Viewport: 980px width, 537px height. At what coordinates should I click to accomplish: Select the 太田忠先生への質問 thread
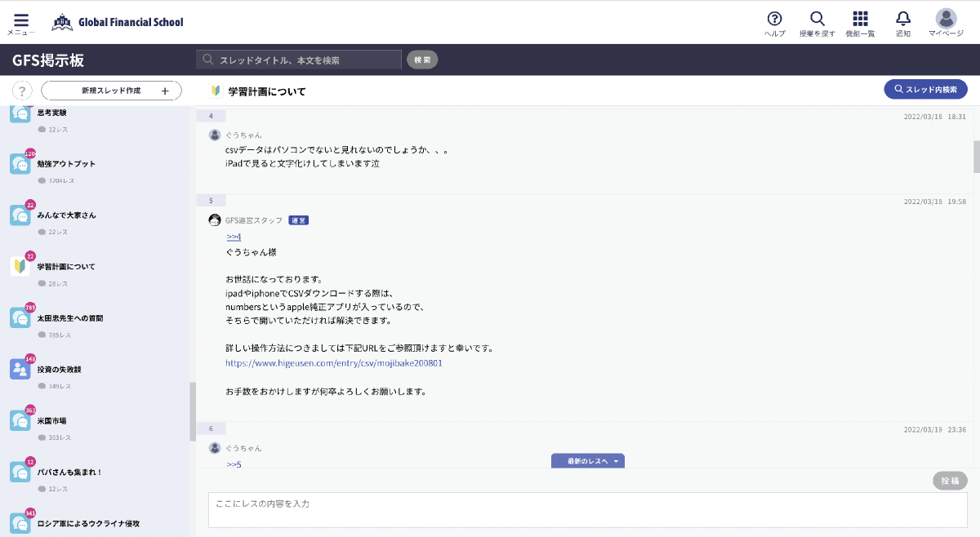click(x=69, y=317)
